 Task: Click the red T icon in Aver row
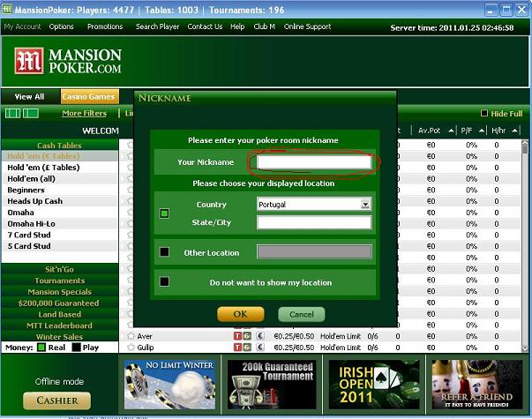(x=238, y=336)
